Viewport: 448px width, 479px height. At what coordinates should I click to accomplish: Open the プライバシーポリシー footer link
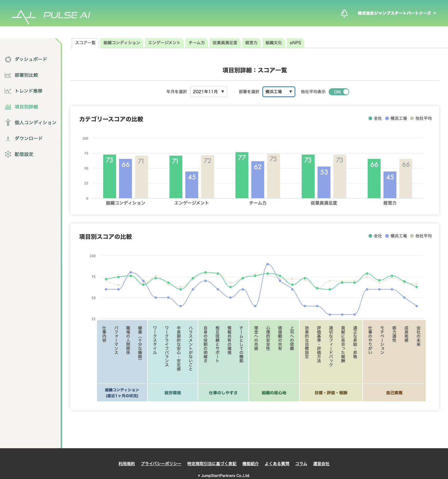161,464
